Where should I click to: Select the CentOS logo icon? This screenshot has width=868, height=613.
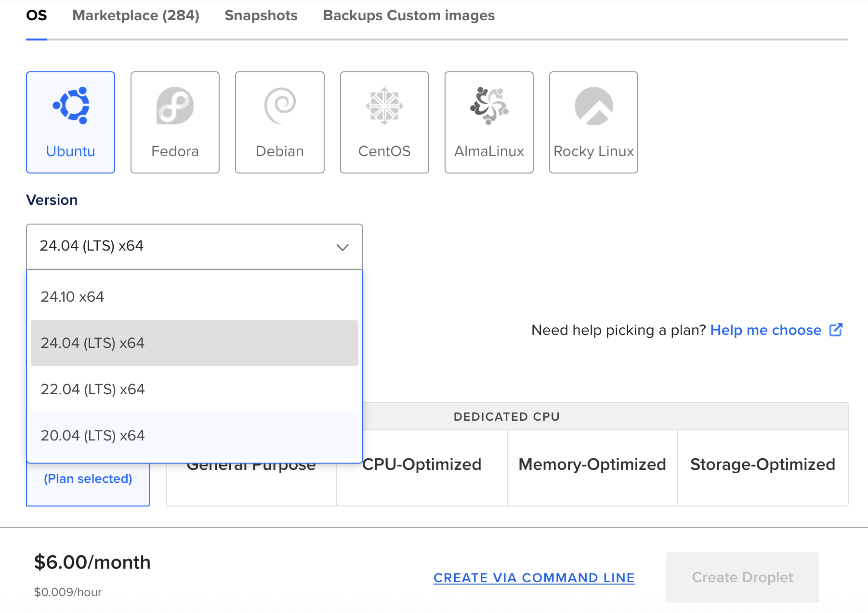(x=384, y=106)
